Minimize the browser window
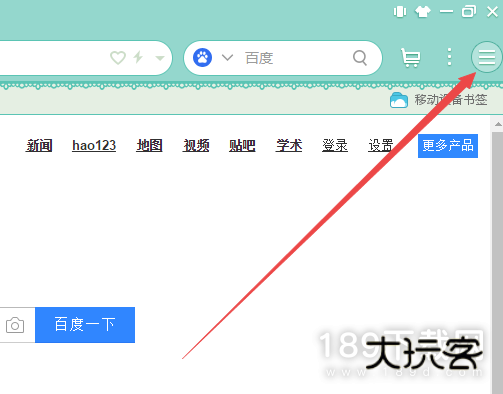Screen dimensions: 503x394 pyautogui.click(x=446, y=12)
